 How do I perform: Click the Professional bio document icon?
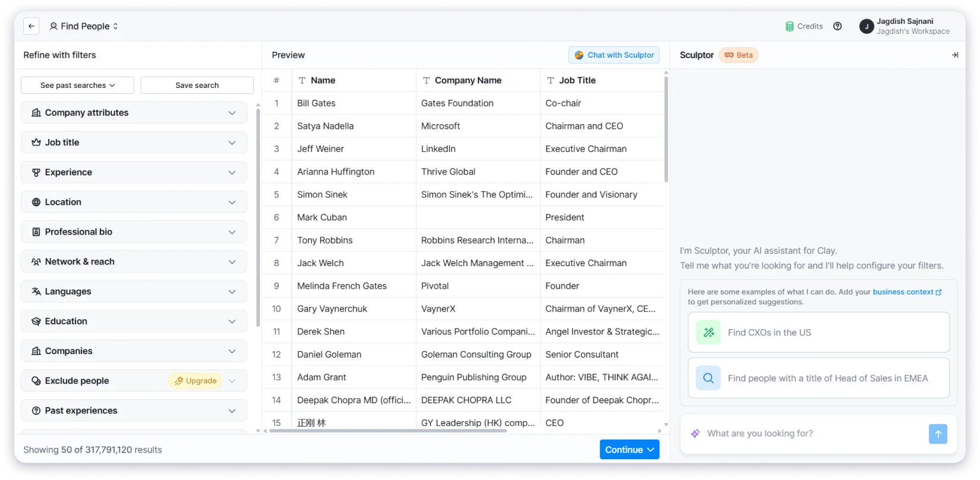click(x=36, y=232)
